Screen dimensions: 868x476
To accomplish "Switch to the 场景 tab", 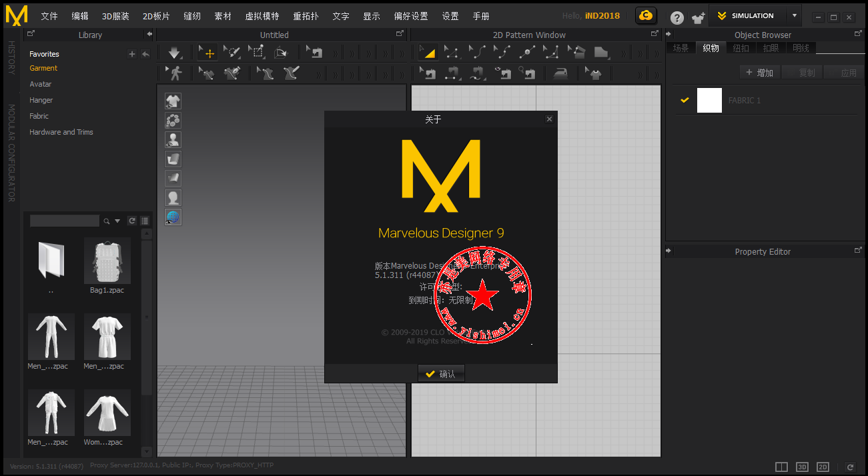I will tap(681, 48).
